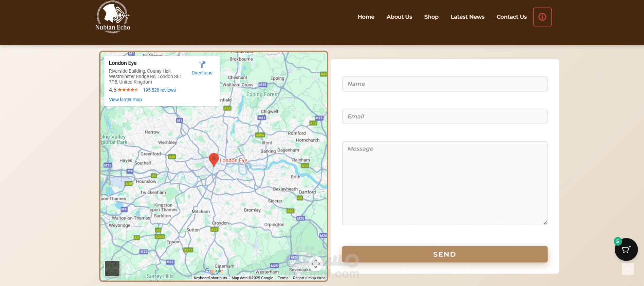Click the Sutton label on map

[193, 230]
